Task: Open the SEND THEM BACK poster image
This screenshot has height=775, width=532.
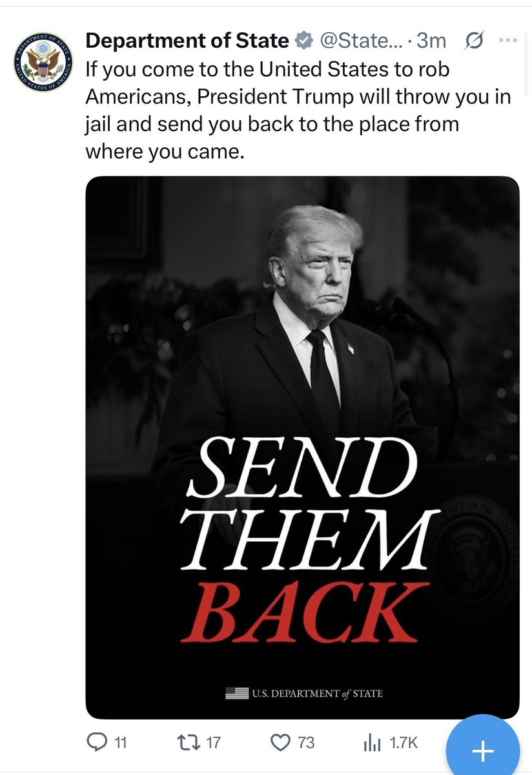Action: (x=302, y=448)
